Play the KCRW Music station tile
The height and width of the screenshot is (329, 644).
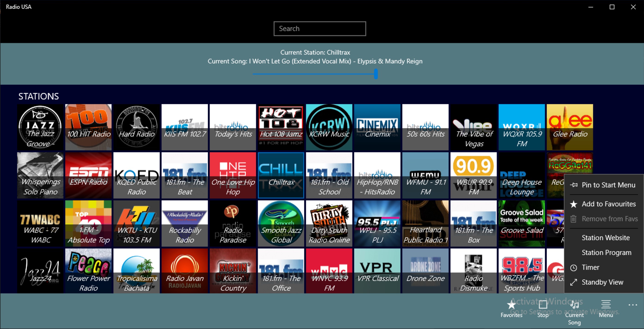pyautogui.click(x=329, y=127)
